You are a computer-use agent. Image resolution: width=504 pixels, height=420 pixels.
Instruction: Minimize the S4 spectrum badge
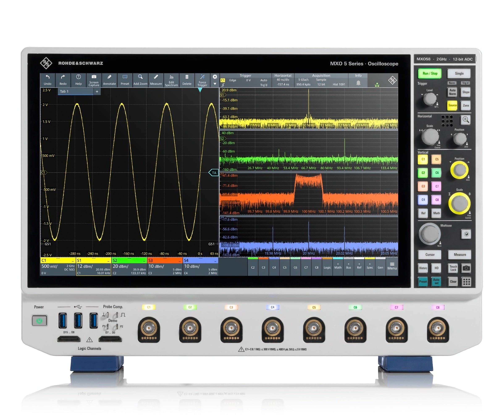tap(215, 261)
